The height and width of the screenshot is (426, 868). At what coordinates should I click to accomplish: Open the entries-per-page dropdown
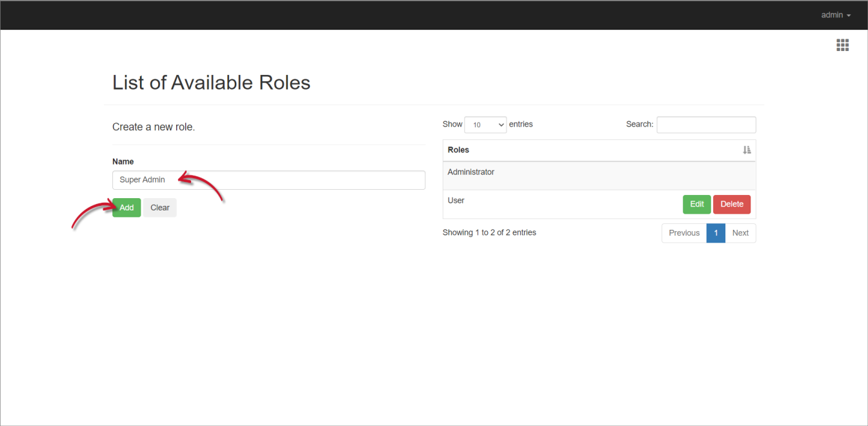coord(485,124)
